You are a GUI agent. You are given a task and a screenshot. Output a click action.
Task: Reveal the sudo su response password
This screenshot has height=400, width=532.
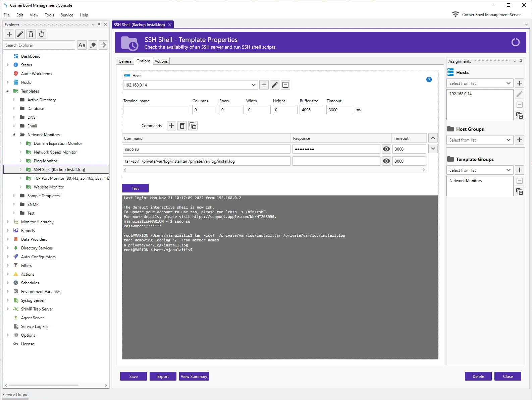click(x=386, y=149)
